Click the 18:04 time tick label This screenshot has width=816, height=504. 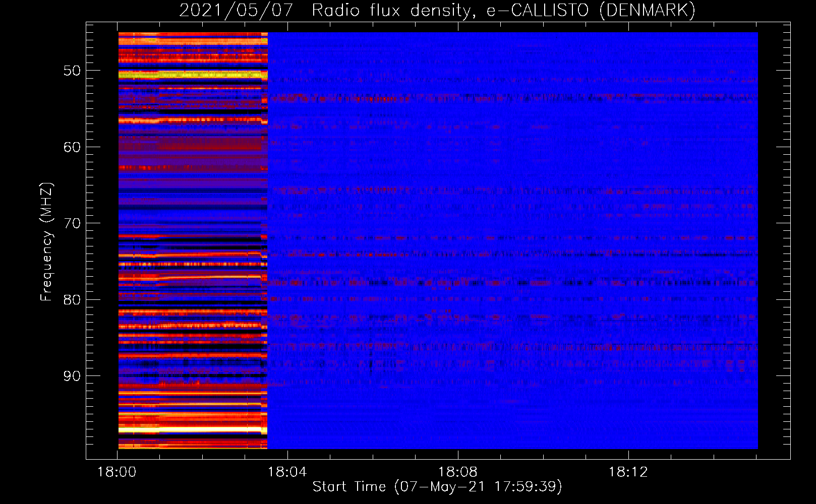click(x=287, y=472)
